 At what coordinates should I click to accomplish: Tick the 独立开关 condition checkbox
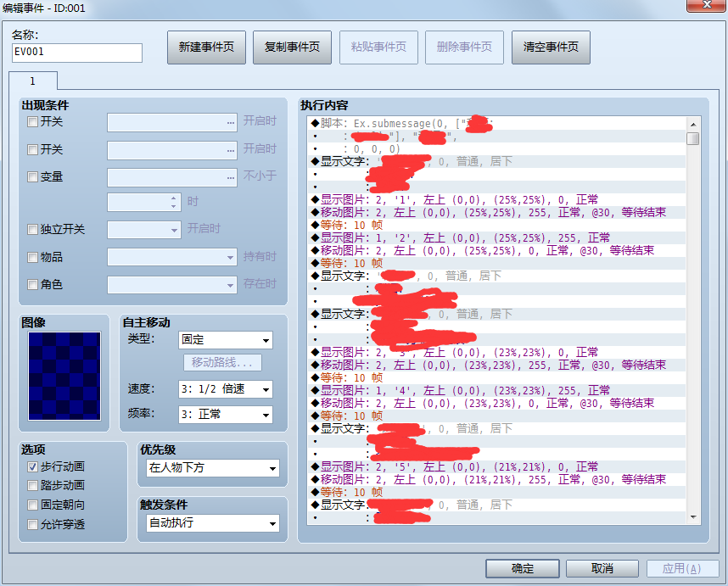pyautogui.click(x=32, y=229)
